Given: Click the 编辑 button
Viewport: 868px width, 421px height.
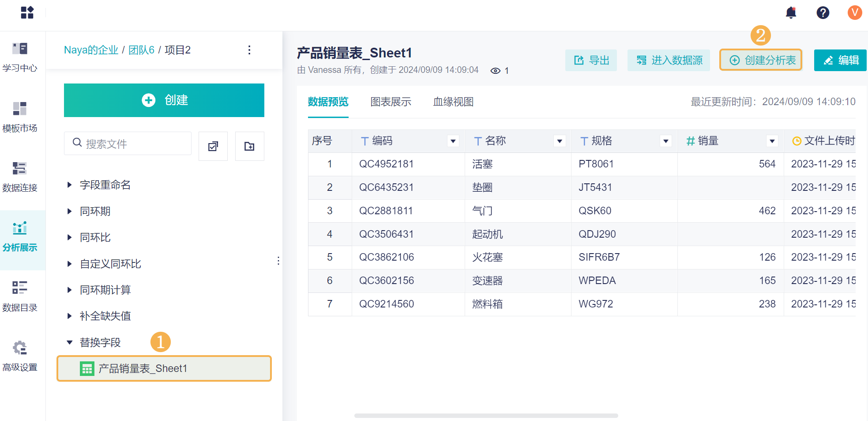Looking at the screenshot, I should (x=840, y=61).
